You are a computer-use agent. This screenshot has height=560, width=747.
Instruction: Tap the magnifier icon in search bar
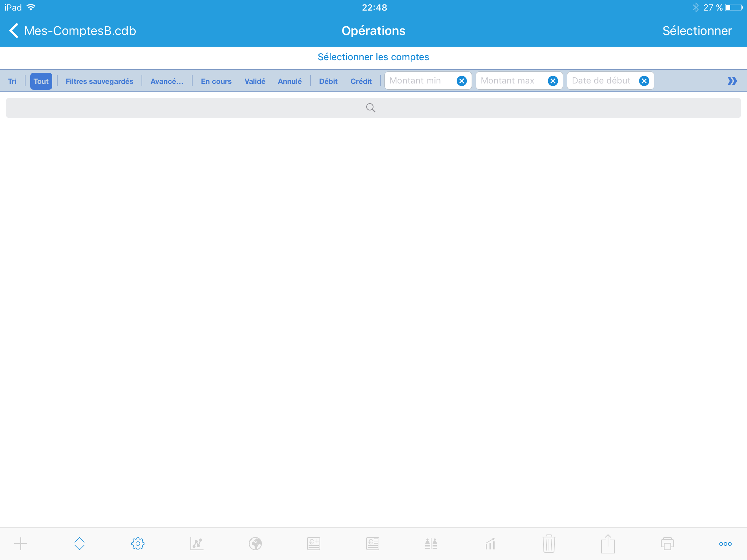click(x=371, y=108)
